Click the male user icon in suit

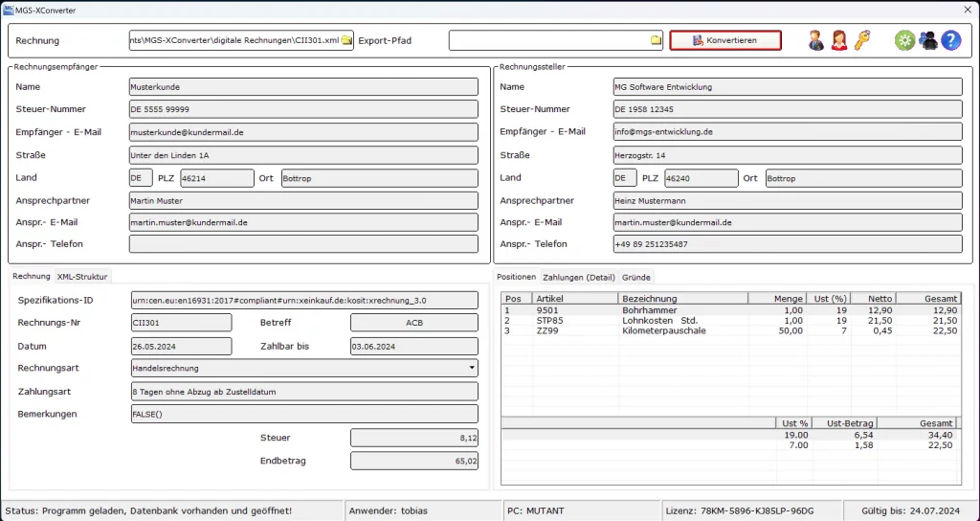click(815, 40)
